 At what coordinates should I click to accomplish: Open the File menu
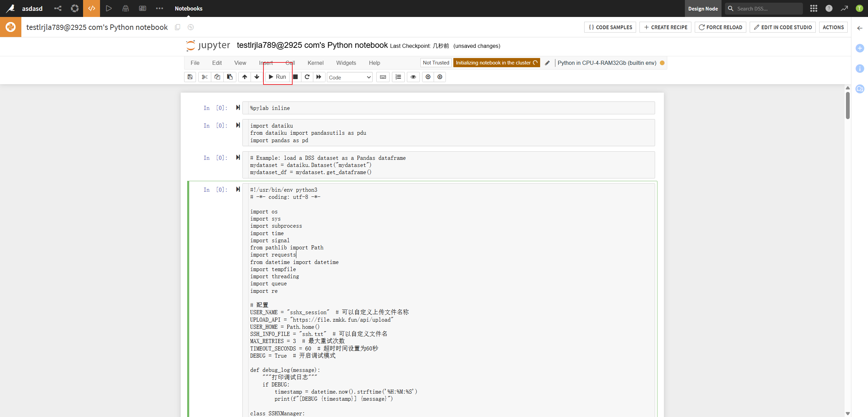pos(195,63)
